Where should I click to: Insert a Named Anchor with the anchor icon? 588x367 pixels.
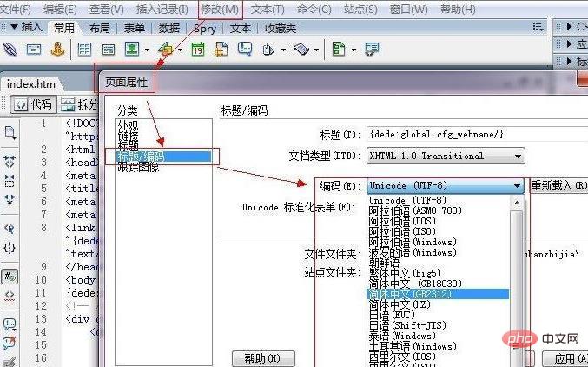(57, 50)
